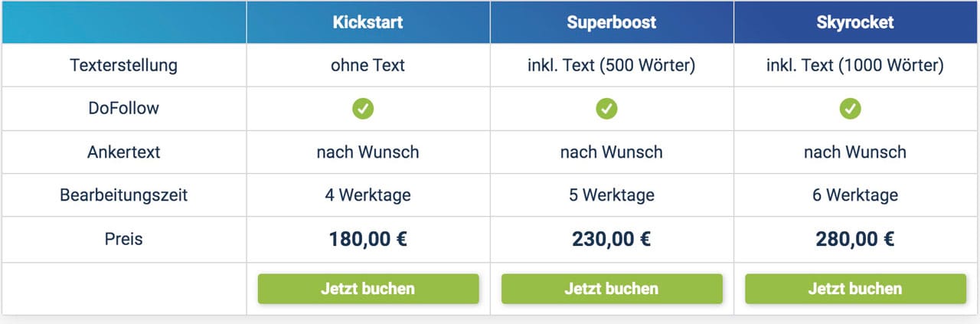Book the Superboost package with Jetzt buchen
Screen dimensions: 980x324
[612, 289]
